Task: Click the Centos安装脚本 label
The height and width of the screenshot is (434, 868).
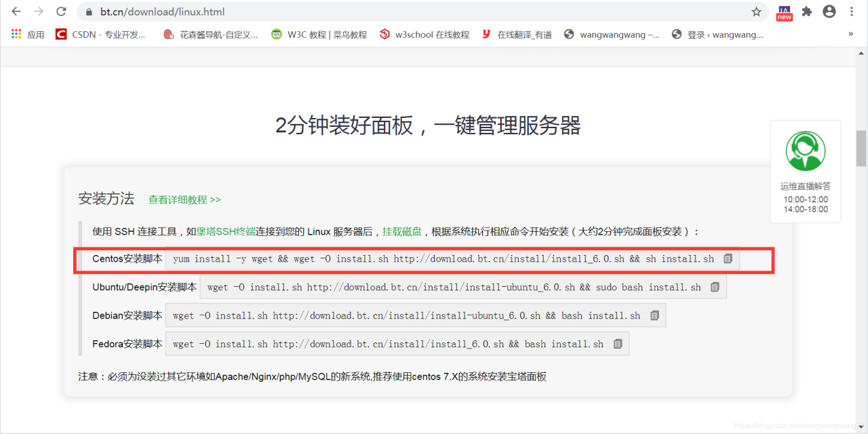Action: (127, 259)
